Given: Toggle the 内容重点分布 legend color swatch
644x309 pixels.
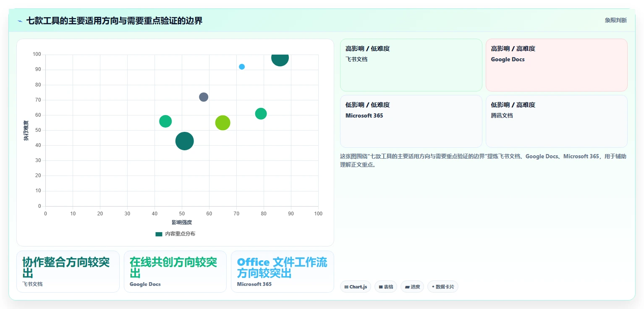Looking at the screenshot, I should click(x=159, y=234).
